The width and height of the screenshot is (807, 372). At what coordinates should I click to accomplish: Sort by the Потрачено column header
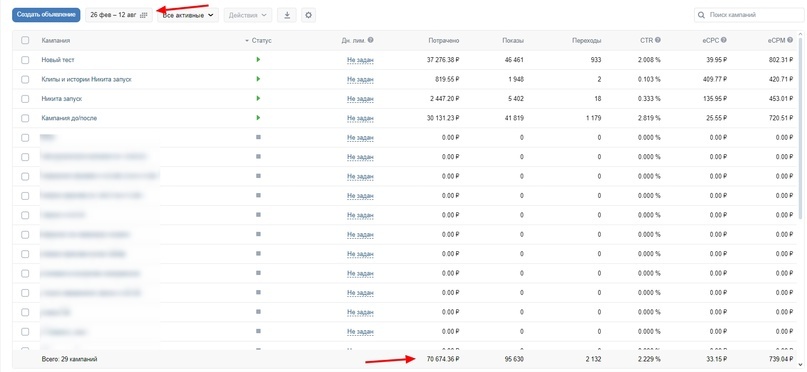tap(444, 41)
